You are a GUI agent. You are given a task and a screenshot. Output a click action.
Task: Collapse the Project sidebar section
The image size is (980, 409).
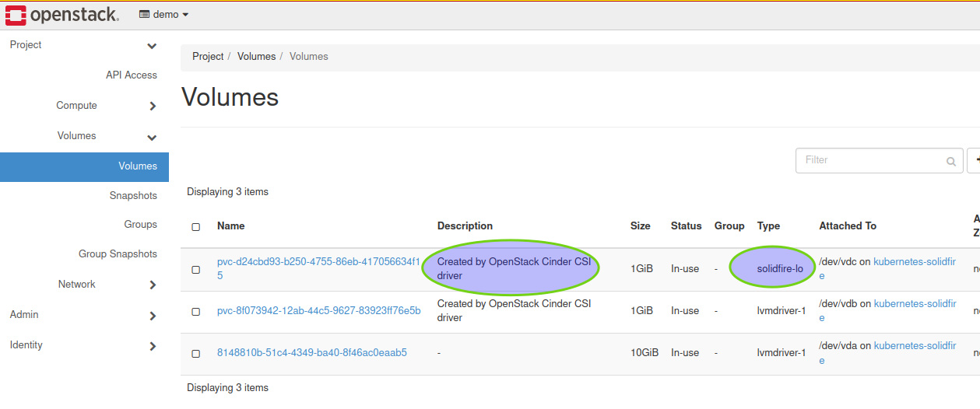153,46
